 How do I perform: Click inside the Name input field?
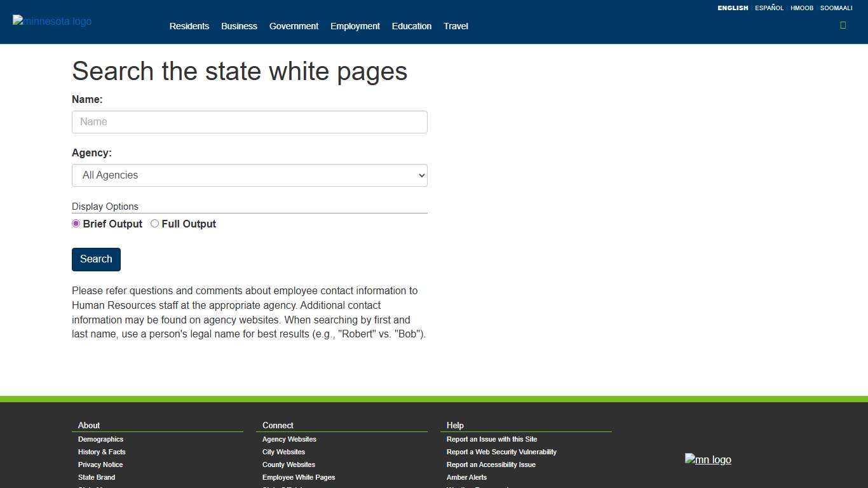pyautogui.click(x=249, y=121)
